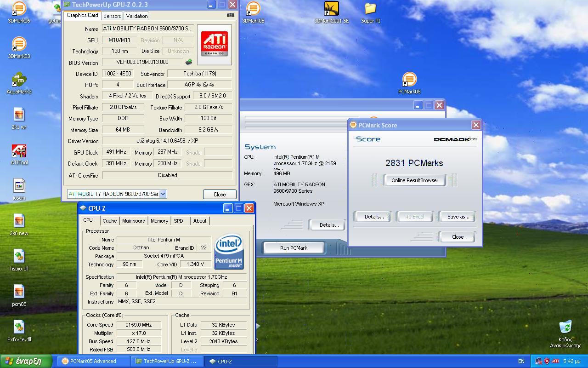Open the Cache tab in CPU-Z
Screen dimensions: 588x368
tap(110, 221)
